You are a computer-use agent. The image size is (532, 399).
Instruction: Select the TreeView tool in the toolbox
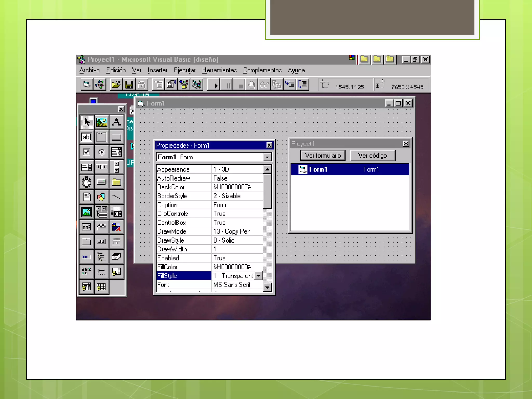coord(102,257)
